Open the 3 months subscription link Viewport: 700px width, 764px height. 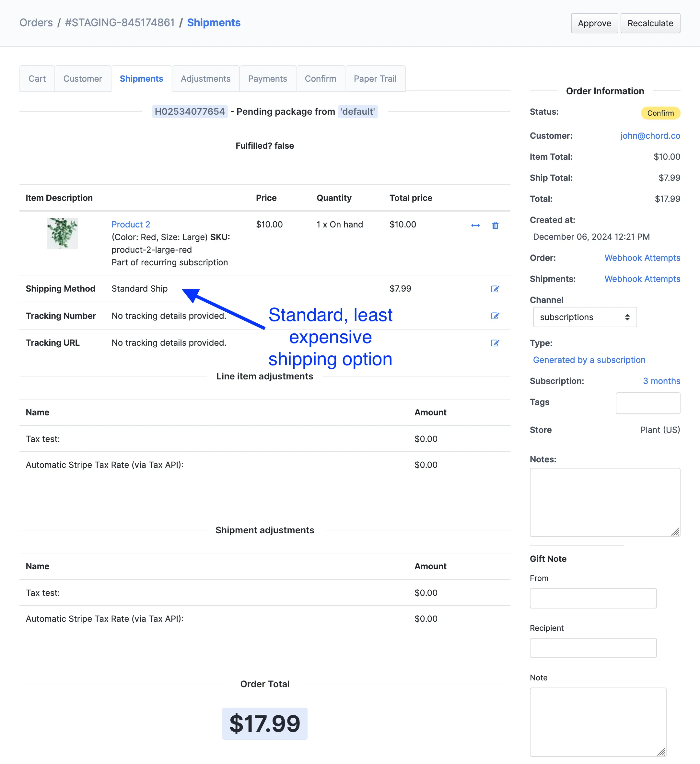point(662,381)
